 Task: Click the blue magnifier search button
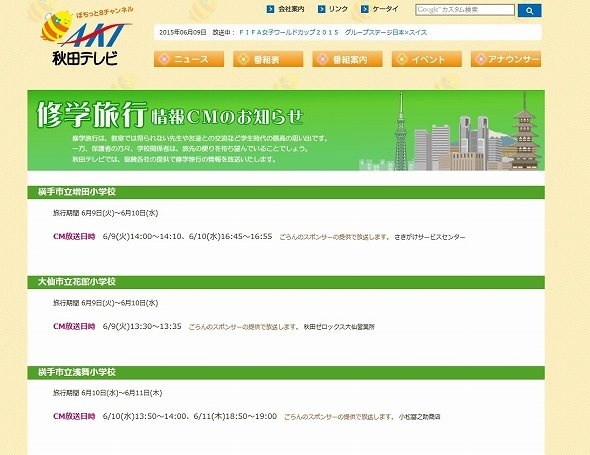pos(529,11)
